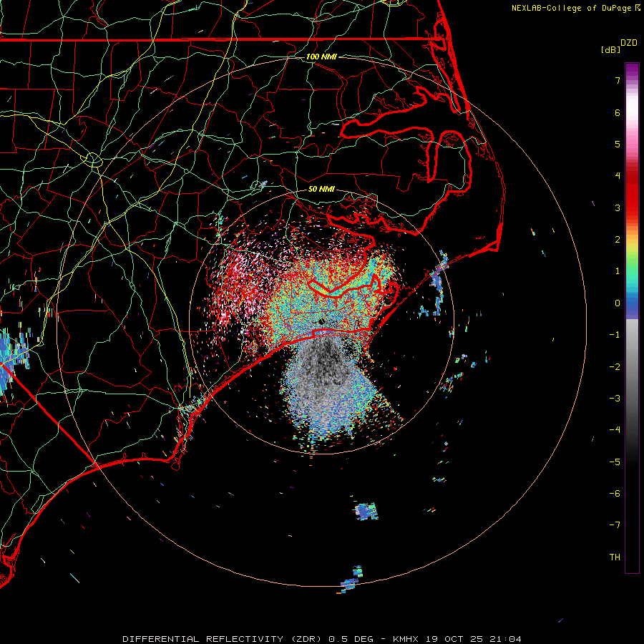Click the 50 NMI range ring label
The image size is (644, 644).
tap(321, 189)
